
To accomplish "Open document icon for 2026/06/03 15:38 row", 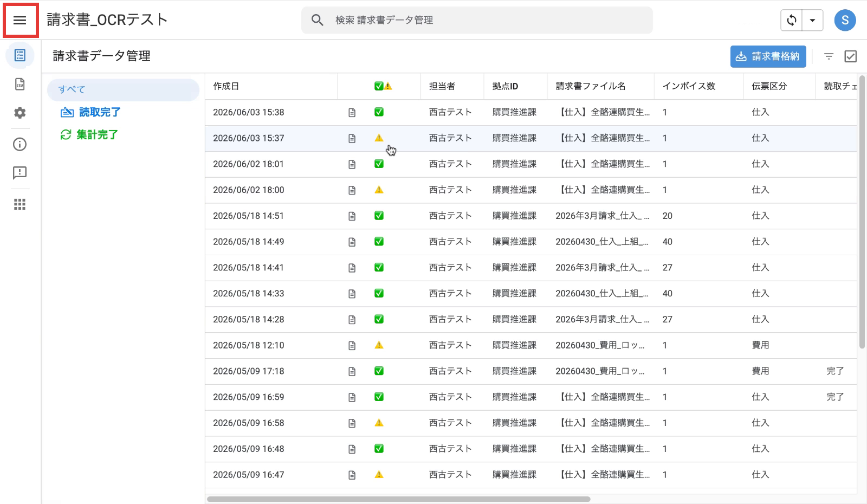I will [352, 113].
